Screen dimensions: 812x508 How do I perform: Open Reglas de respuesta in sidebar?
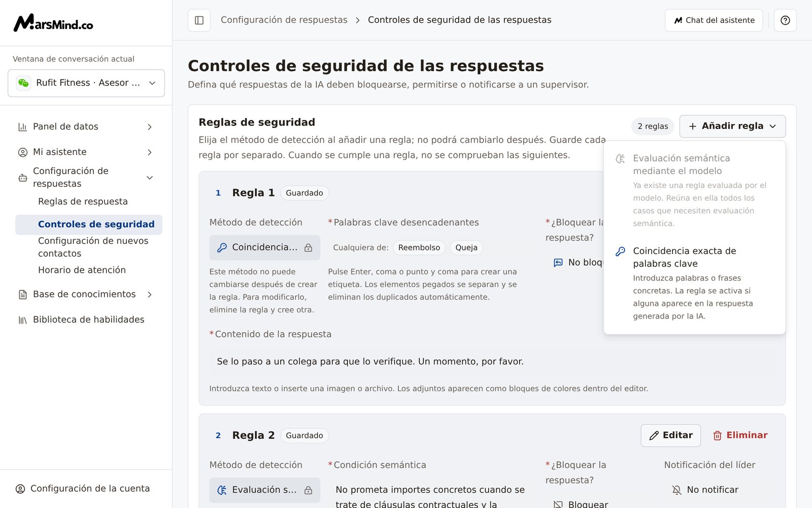pyautogui.click(x=83, y=202)
